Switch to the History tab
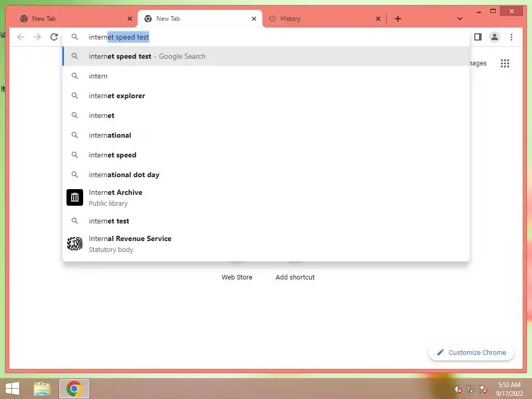 point(324,19)
